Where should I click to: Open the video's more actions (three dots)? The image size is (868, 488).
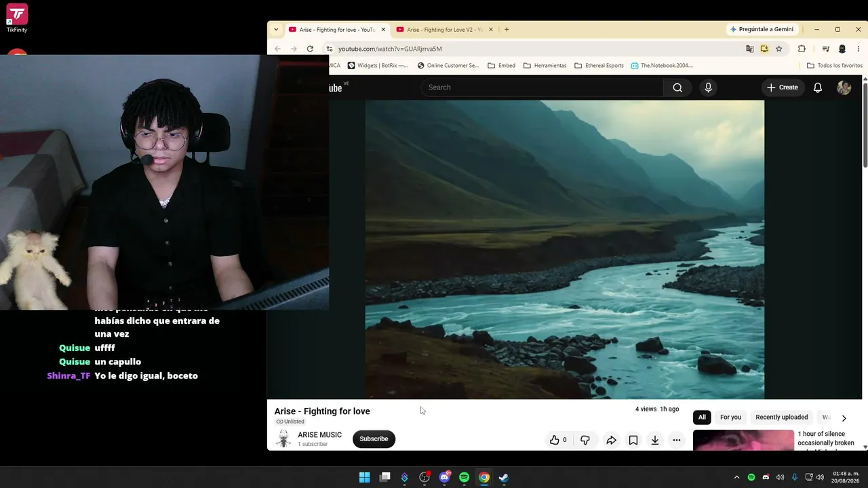click(677, 440)
